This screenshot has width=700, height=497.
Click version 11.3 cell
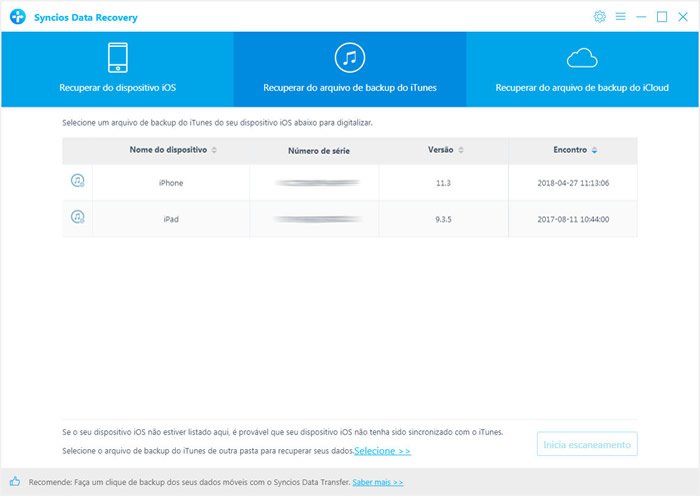[443, 183]
